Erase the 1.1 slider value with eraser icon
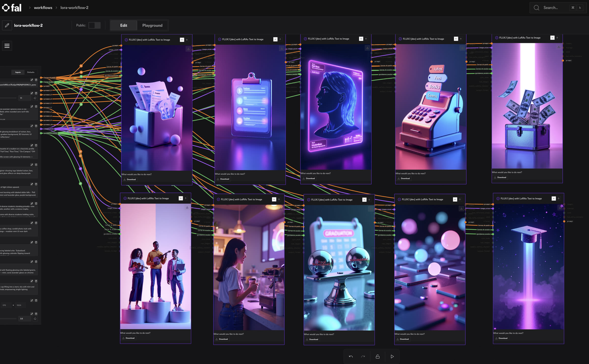Image resolution: width=589 pixels, height=364 pixels. point(35,98)
